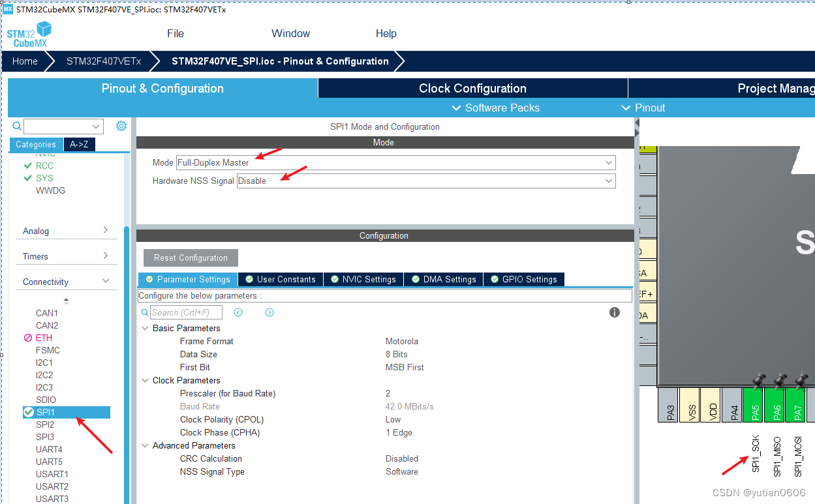Click the parameter search magnifier icon
The image size is (815, 504).
click(145, 312)
